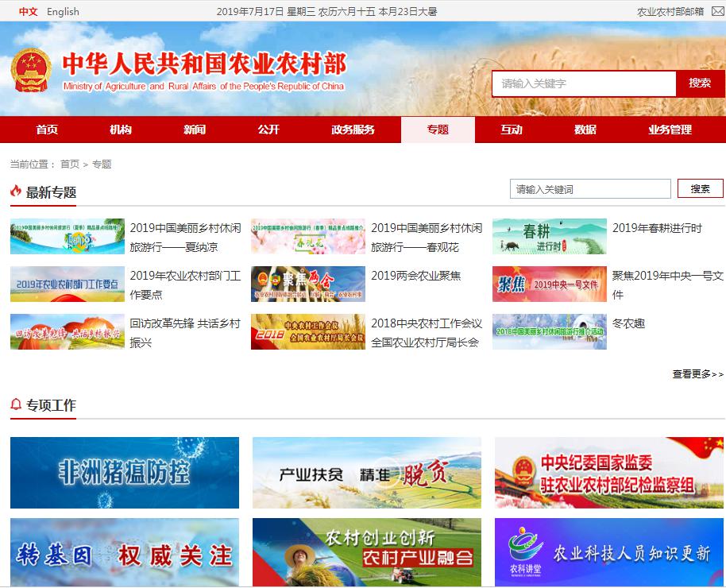Open the 政务服务 navigation tab
The height and width of the screenshot is (588, 726).
tap(353, 130)
